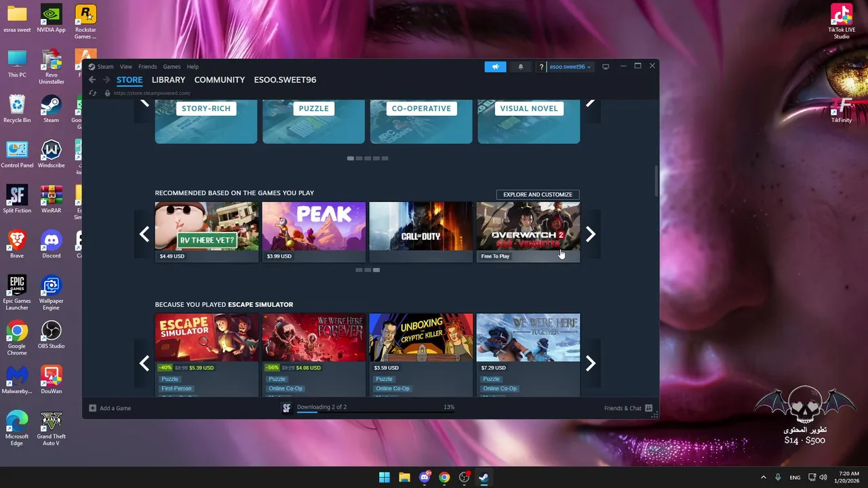Image resolution: width=868 pixels, height=488 pixels.
Task: Open the Friends menu
Action: 147,66
